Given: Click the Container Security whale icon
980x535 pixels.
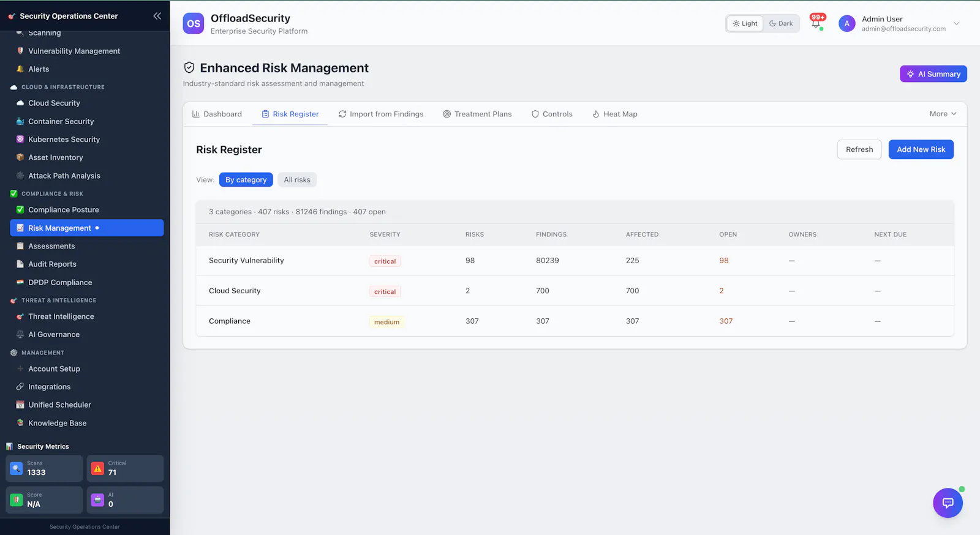Looking at the screenshot, I should point(20,121).
